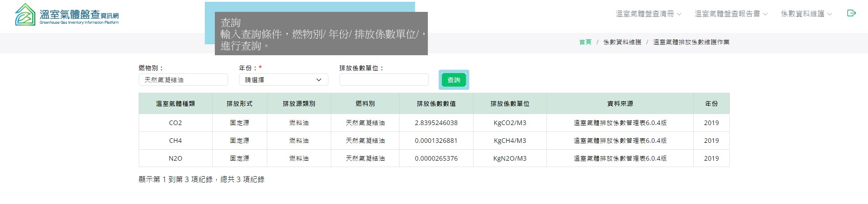Click the green 查詢 button

tap(453, 80)
